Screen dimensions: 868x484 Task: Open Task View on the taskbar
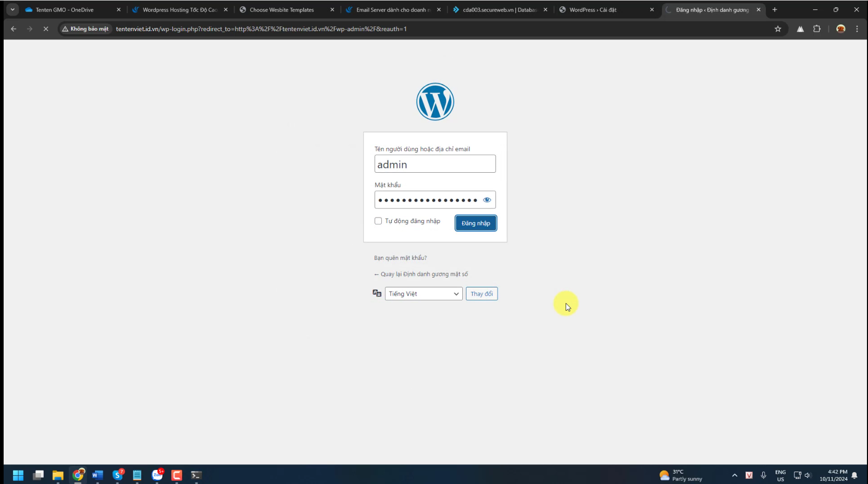coord(38,475)
